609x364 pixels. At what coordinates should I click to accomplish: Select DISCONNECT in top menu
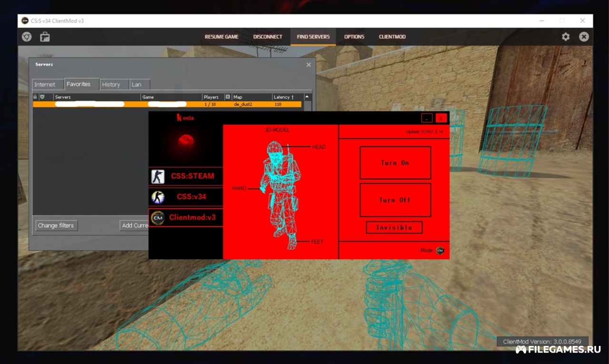click(267, 37)
